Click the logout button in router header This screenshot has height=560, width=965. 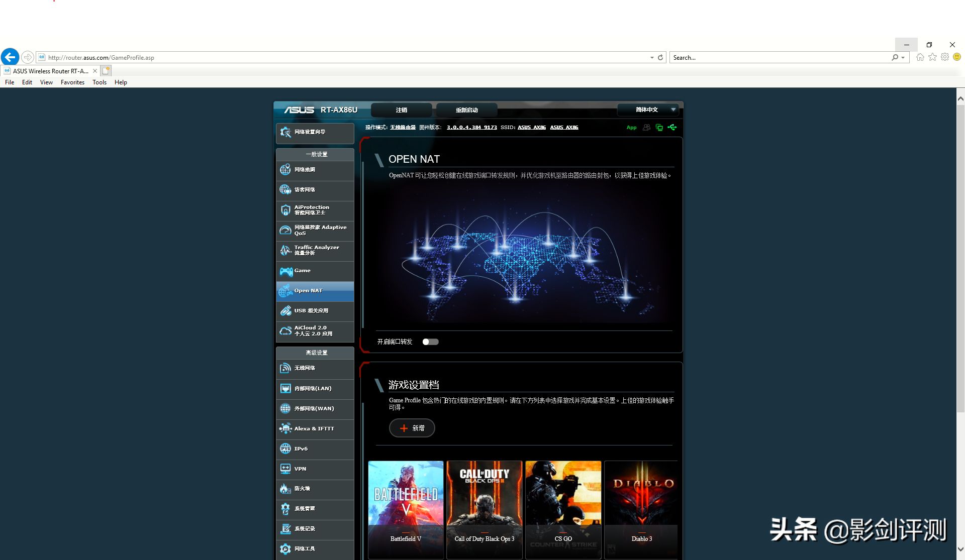402,109
